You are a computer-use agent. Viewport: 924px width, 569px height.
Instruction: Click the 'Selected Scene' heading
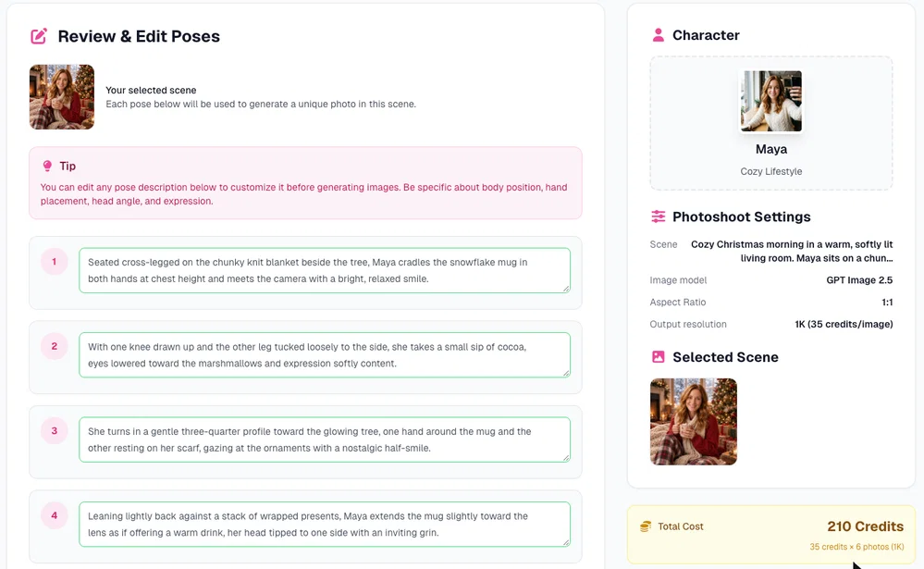725,357
